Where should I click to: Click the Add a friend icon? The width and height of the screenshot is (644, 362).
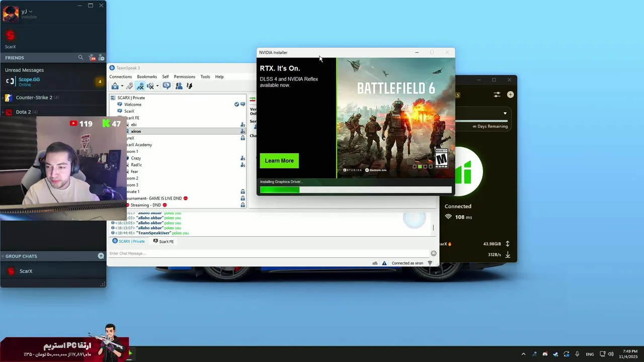[x=101, y=58]
